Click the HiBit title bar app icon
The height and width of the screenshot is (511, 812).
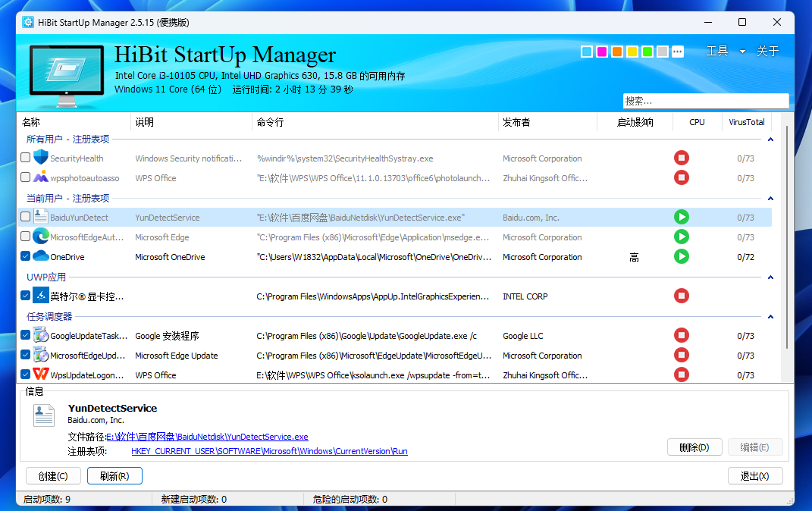click(x=28, y=22)
